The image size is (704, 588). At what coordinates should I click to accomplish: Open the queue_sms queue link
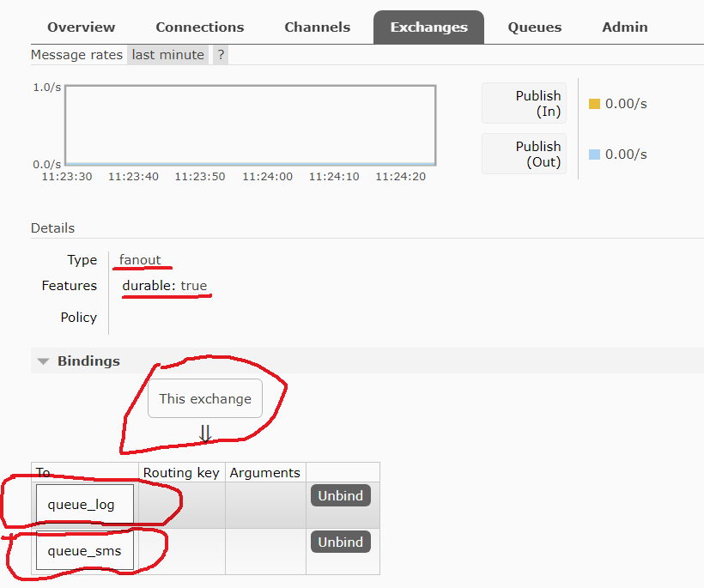click(x=84, y=551)
